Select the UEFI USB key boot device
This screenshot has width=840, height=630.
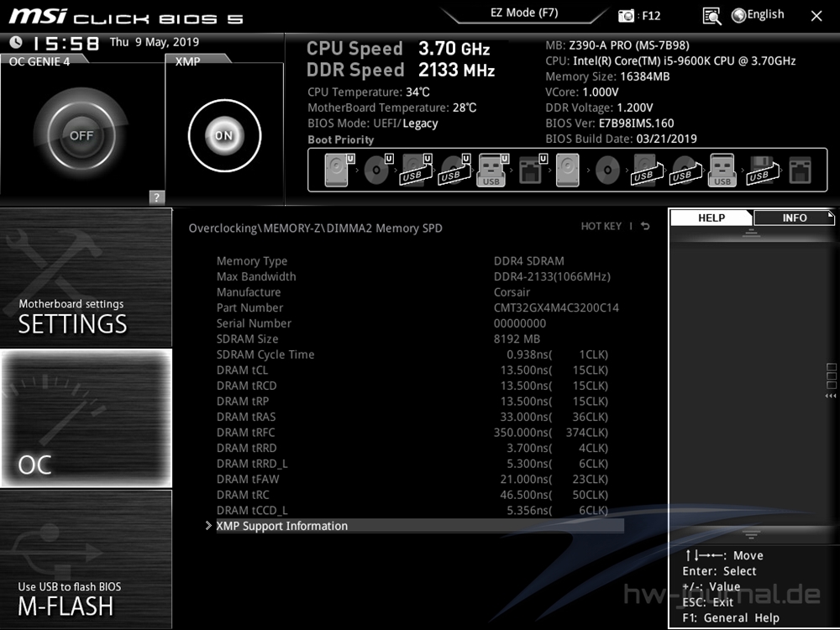click(x=493, y=171)
